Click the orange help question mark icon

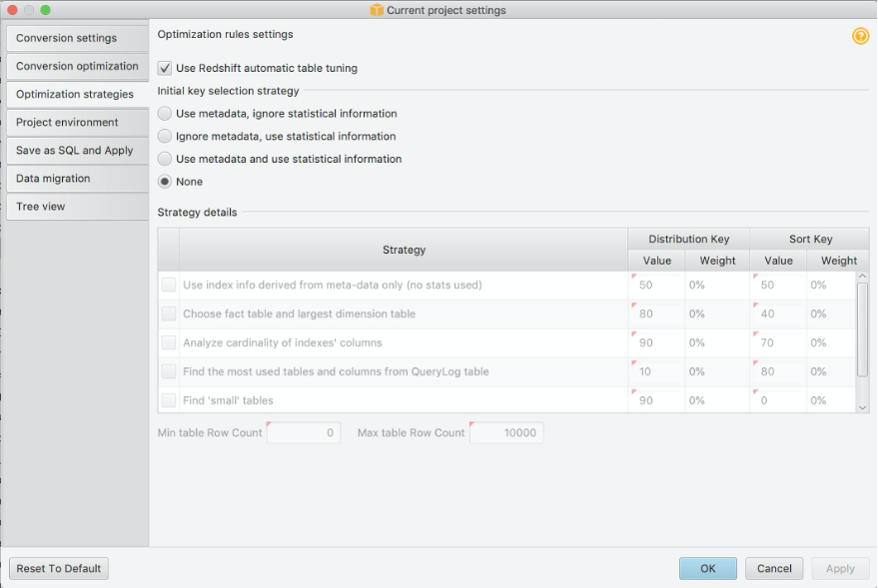pos(860,36)
